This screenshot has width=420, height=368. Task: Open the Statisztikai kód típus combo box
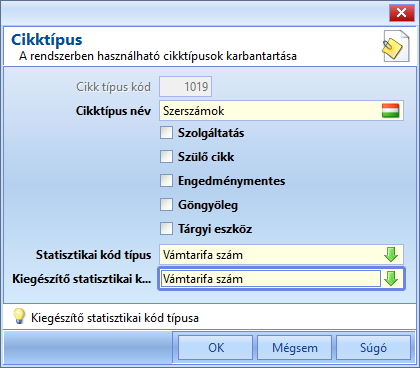click(x=281, y=255)
